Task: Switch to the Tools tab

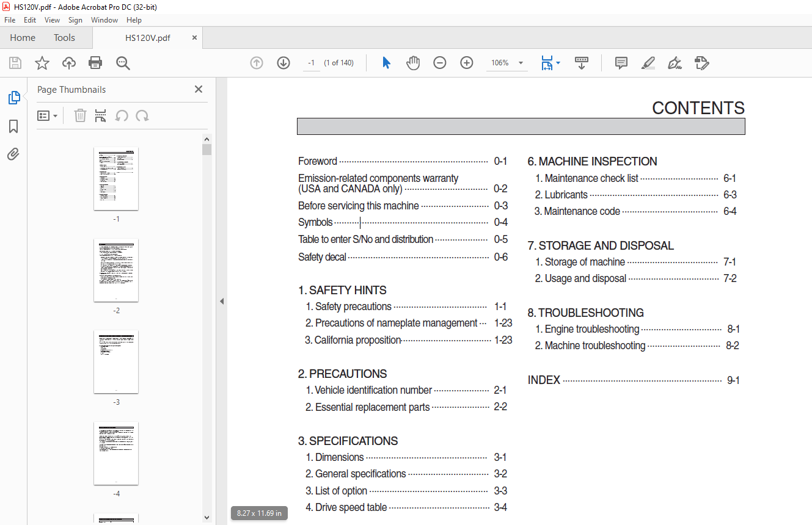Action: tap(64, 38)
